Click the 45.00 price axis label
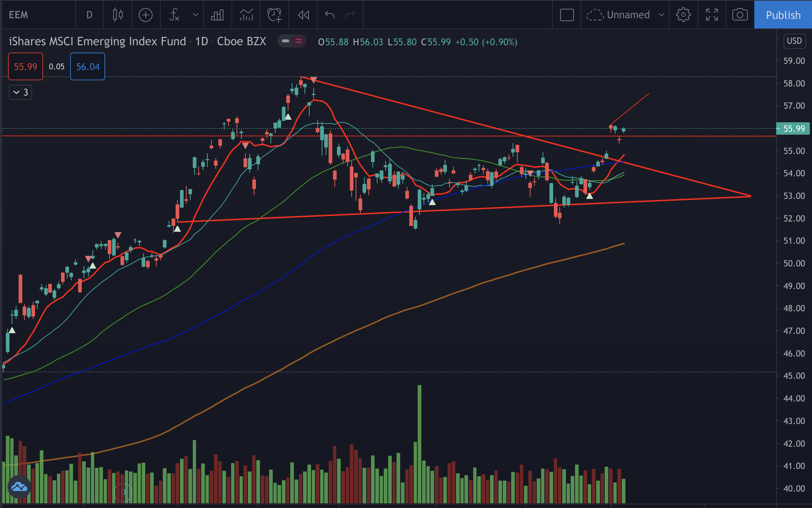Viewport: 812px width, 508px height. click(794, 376)
